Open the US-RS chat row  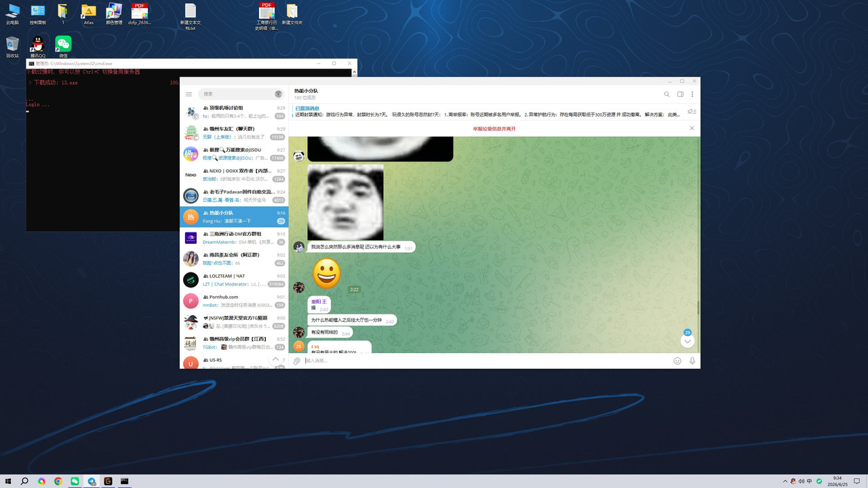click(x=235, y=361)
